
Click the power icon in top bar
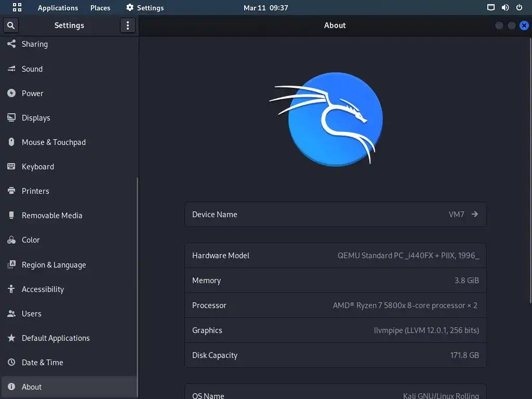coord(519,7)
